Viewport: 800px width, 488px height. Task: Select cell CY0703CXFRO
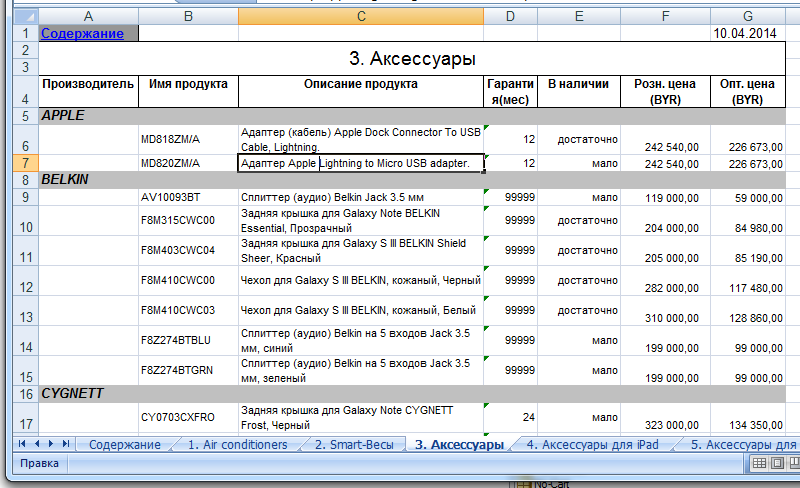(x=188, y=418)
